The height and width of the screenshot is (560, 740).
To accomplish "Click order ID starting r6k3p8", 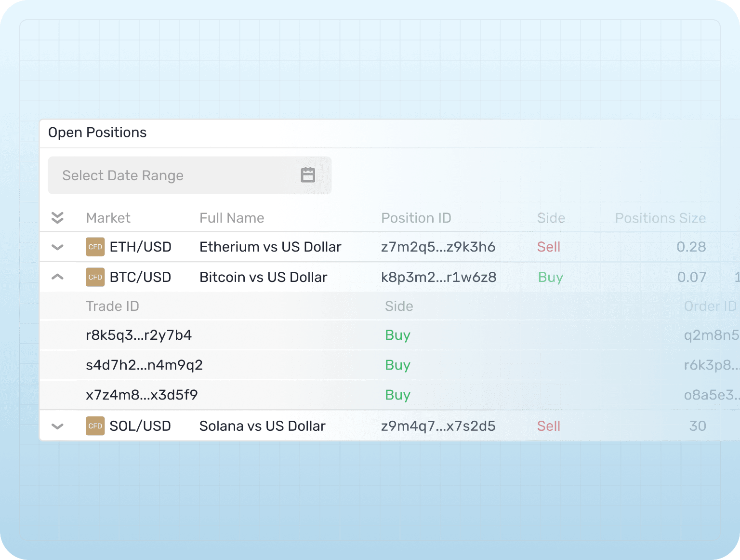I will point(712,365).
